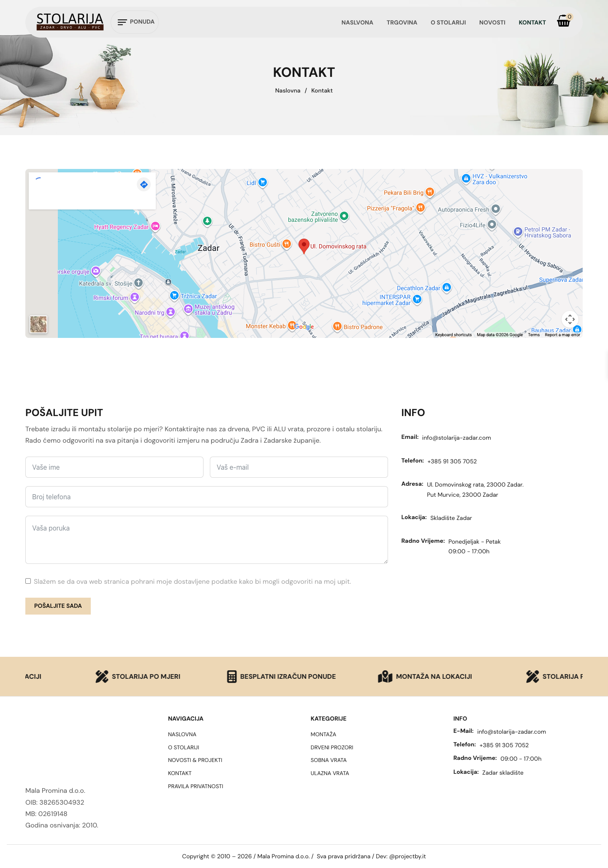The height and width of the screenshot is (868, 608).
Task: Go to O STOLARIJI menu item
Action: [x=448, y=22]
